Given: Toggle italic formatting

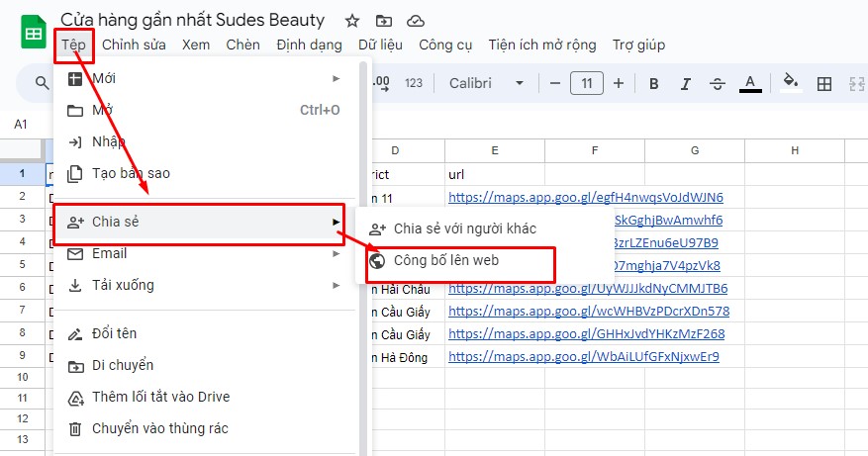Looking at the screenshot, I should [x=685, y=83].
